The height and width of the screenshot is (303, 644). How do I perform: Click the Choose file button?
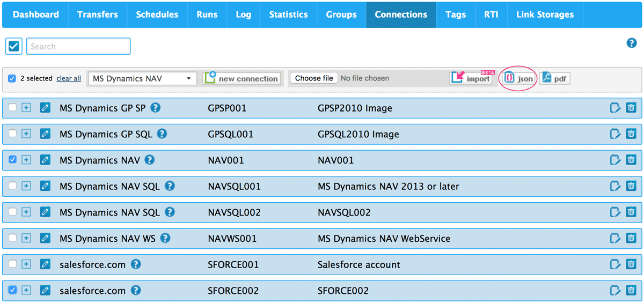coord(314,78)
